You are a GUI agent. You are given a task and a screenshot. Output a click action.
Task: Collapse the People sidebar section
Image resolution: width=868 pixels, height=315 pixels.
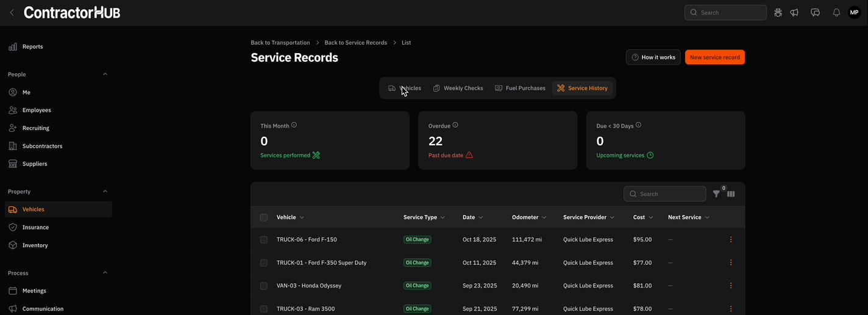[x=105, y=74]
